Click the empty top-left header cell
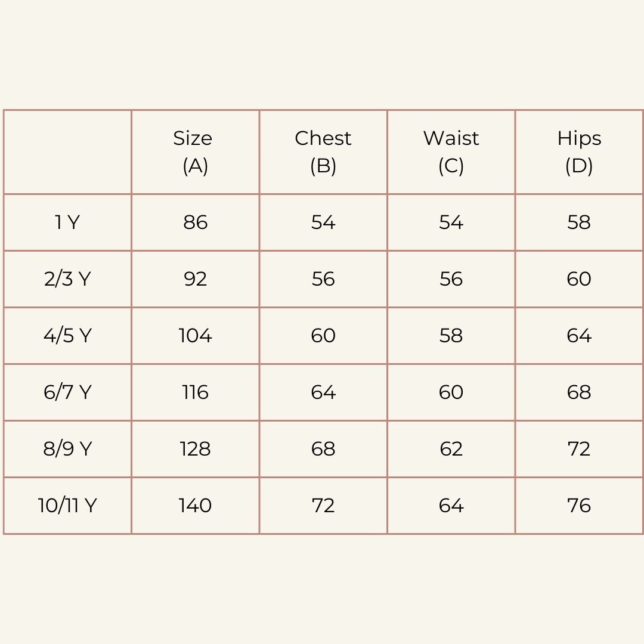This screenshot has width=644, height=644. [x=67, y=152]
